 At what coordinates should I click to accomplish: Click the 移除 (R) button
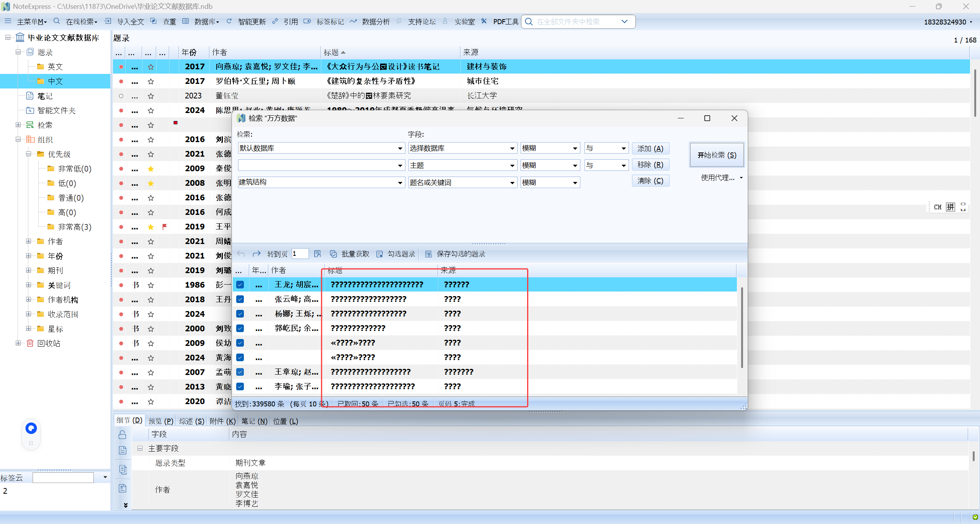650,165
